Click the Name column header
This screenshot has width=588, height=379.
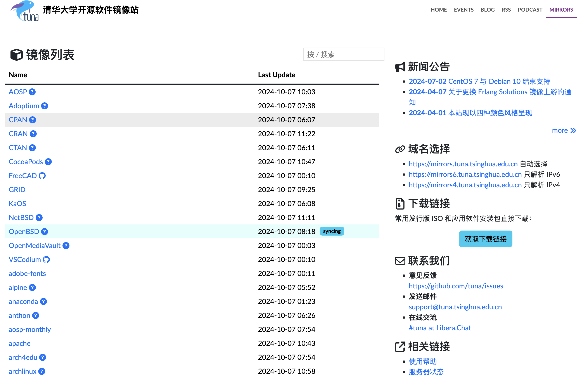18,75
